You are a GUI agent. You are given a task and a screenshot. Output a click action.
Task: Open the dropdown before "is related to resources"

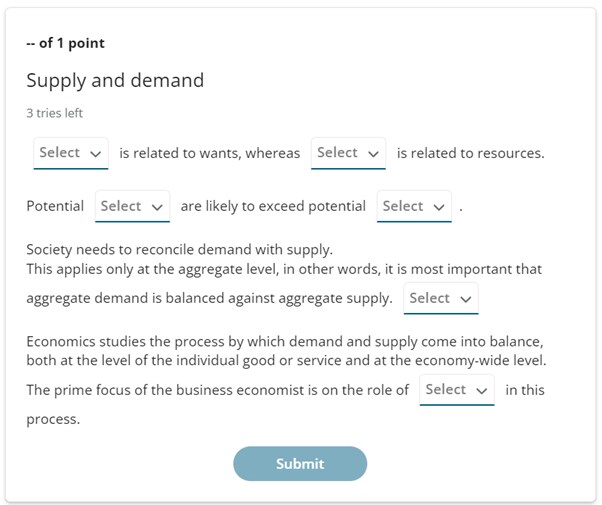pyautogui.click(x=348, y=153)
